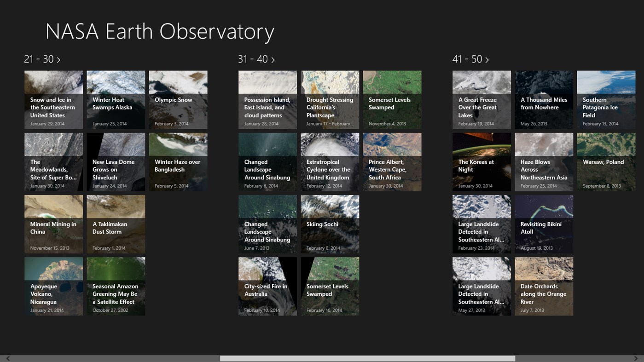The width and height of the screenshot is (644, 362).
Task: View the "Southern Patagonia Ice Field" image
Action: click(606, 99)
